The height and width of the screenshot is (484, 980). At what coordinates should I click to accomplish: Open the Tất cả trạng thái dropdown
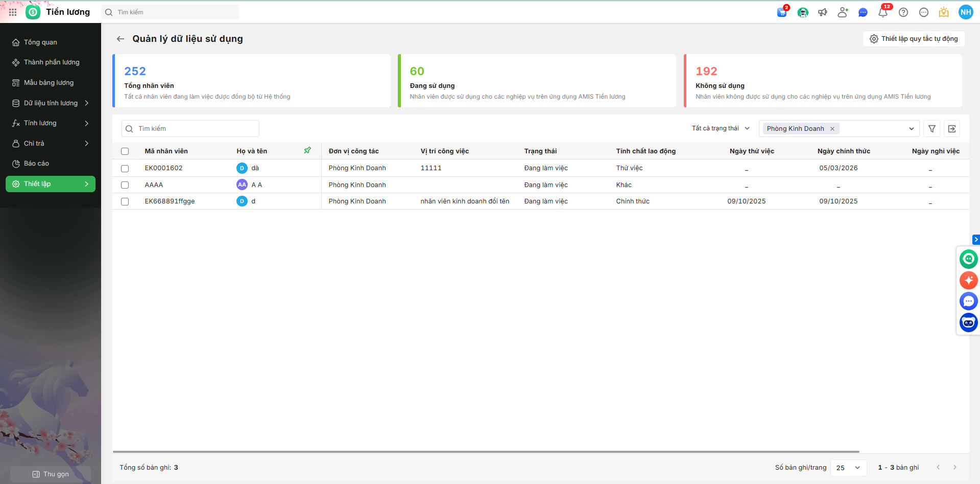tap(721, 128)
